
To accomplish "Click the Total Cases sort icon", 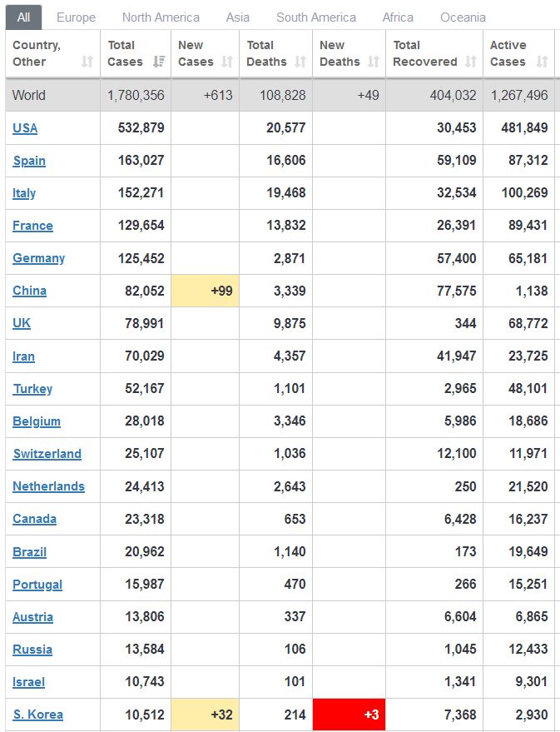I will pyautogui.click(x=158, y=62).
